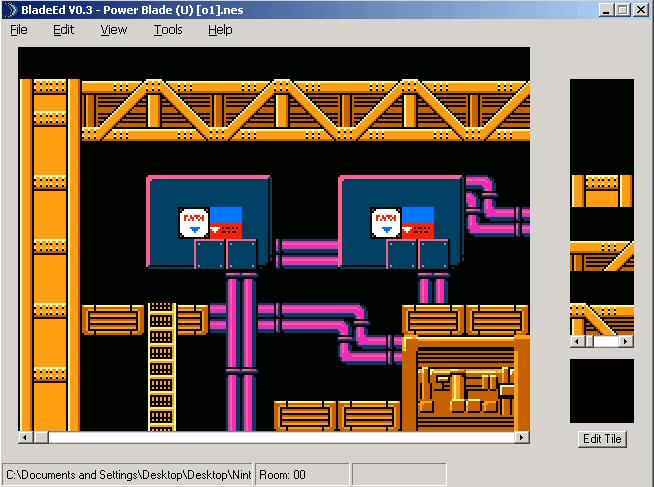
Task: Select the diagonal girder tile in palette
Action: [601, 256]
